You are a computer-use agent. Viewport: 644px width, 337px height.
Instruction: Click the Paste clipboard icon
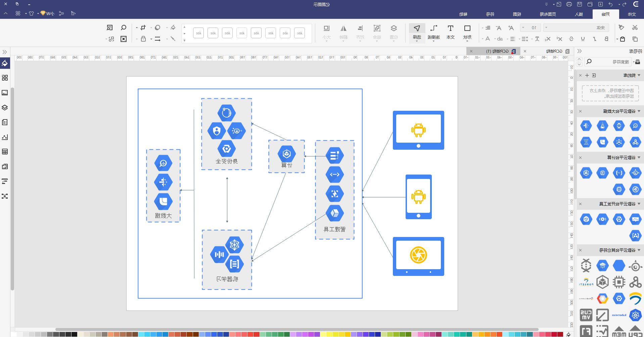coord(622,39)
